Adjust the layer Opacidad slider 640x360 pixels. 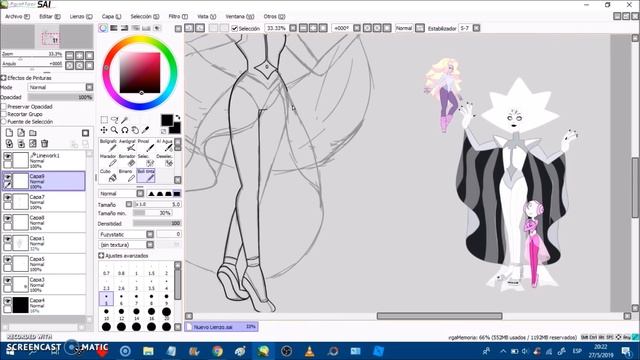(60, 98)
